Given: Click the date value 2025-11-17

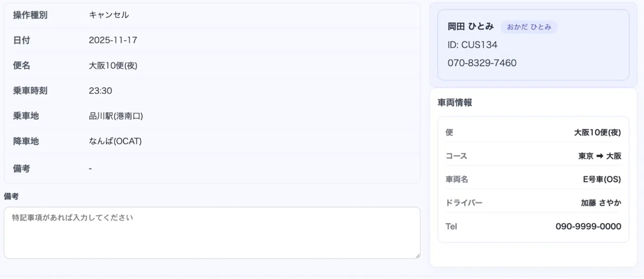Looking at the screenshot, I should pyautogui.click(x=113, y=40).
